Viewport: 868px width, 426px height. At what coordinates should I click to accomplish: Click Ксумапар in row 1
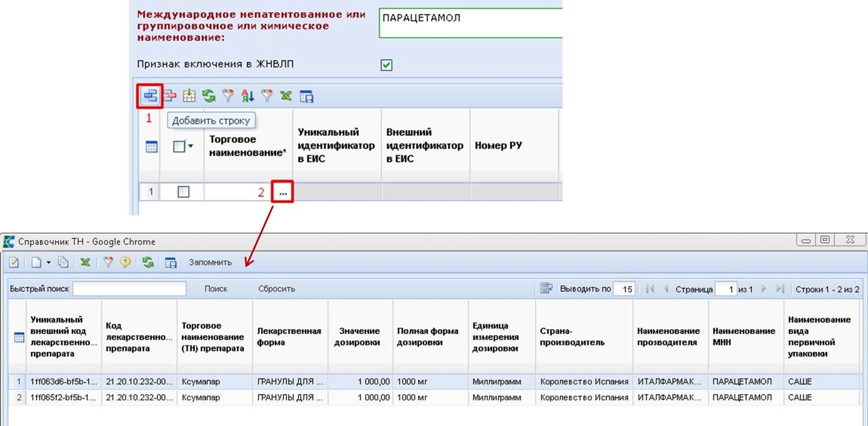(201, 382)
